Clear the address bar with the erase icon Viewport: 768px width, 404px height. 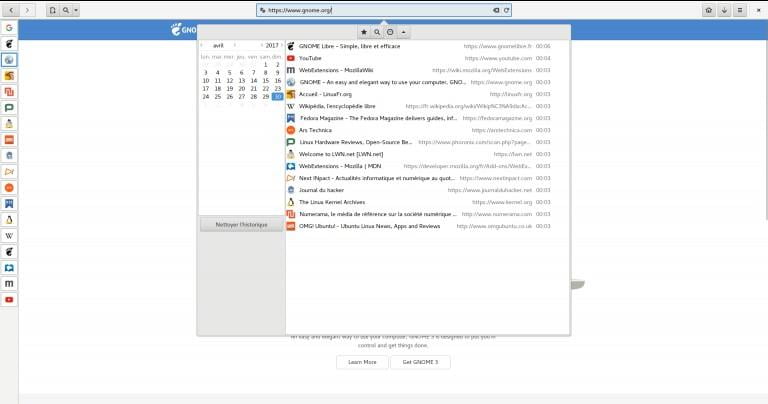[496, 10]
